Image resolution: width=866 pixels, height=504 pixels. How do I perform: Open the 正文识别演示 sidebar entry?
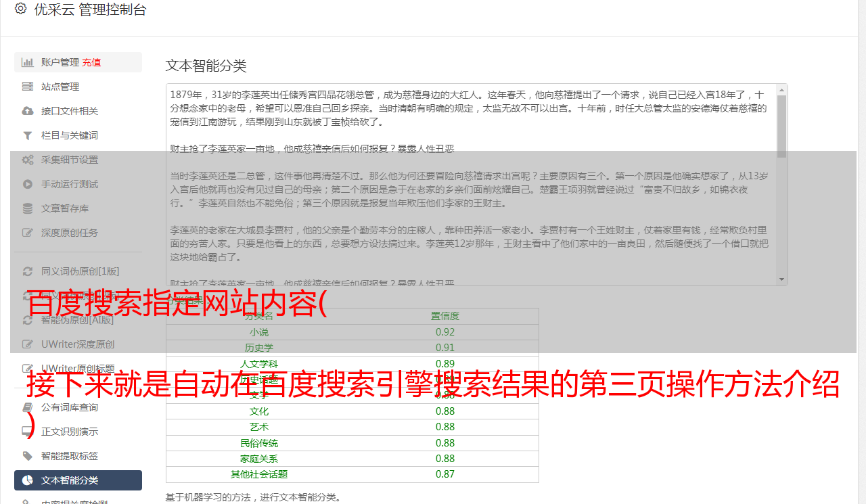[78, 432]
